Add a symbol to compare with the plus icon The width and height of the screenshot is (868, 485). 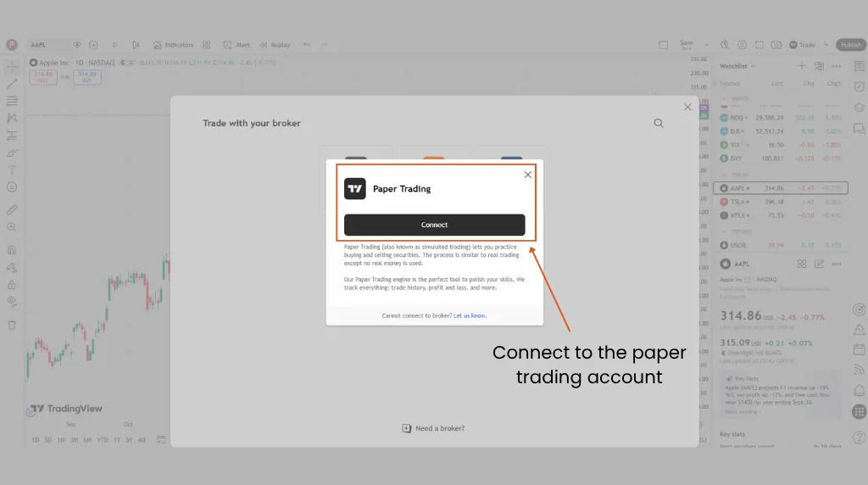pyautogui.click(x=93, y=45)
